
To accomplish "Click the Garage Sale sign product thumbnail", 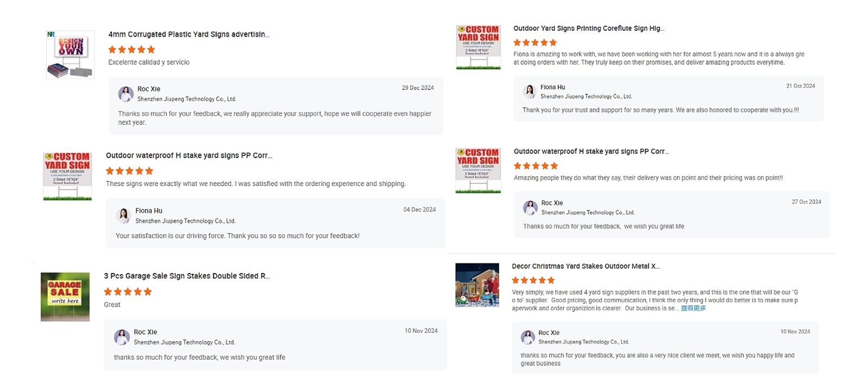I will [x=65, y=297].
